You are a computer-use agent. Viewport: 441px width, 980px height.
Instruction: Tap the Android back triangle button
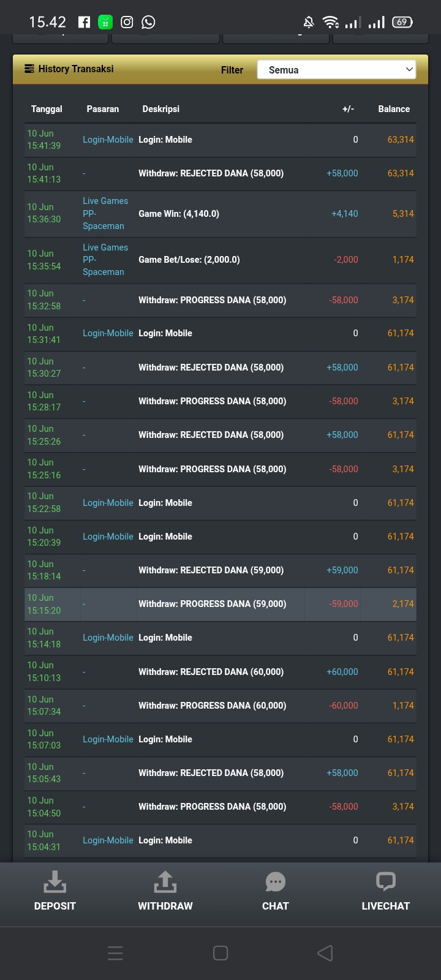pyautogui.click(x=325, y=952)
